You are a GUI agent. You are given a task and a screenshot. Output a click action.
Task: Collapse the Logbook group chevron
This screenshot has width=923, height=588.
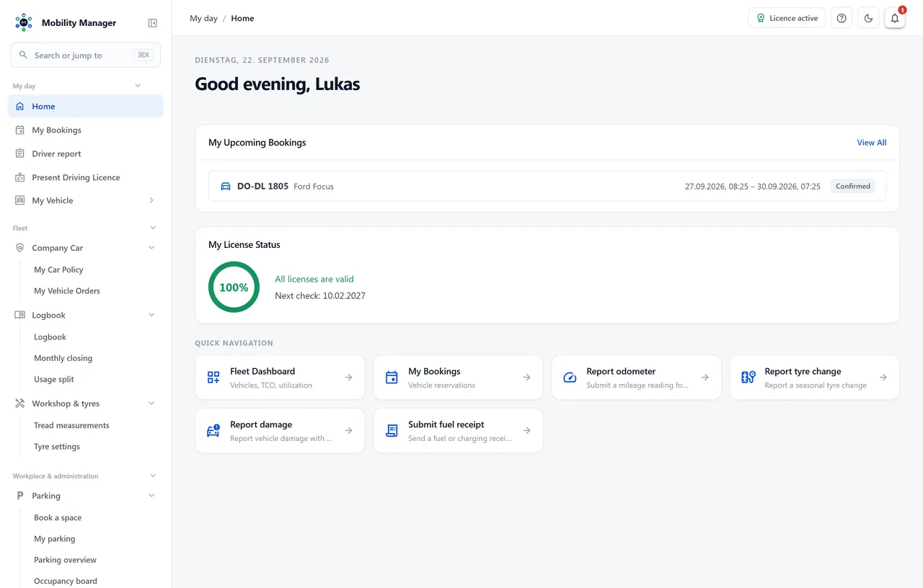(151, 315)
